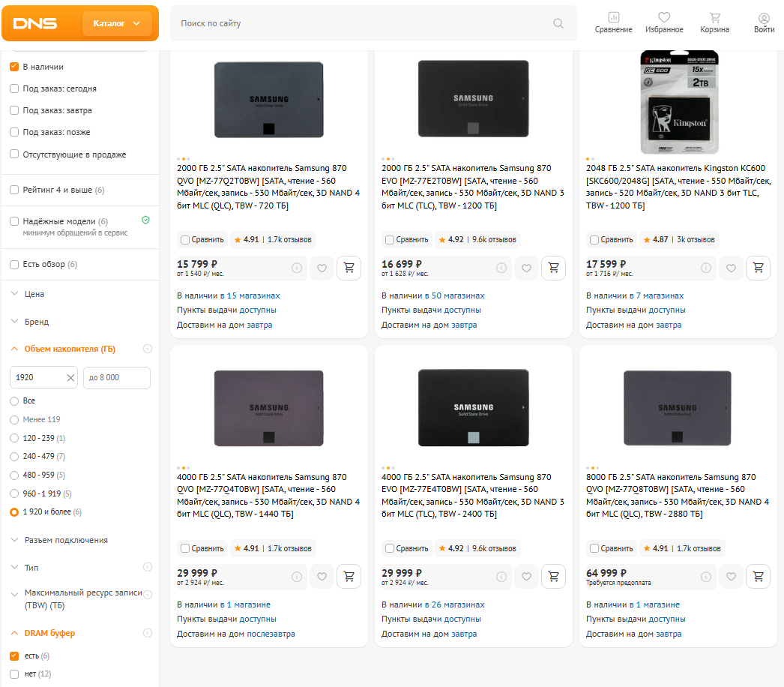Check Отсутствующие в продаже
The height and width of the screenshot is (687, 784).
(14, 154)
